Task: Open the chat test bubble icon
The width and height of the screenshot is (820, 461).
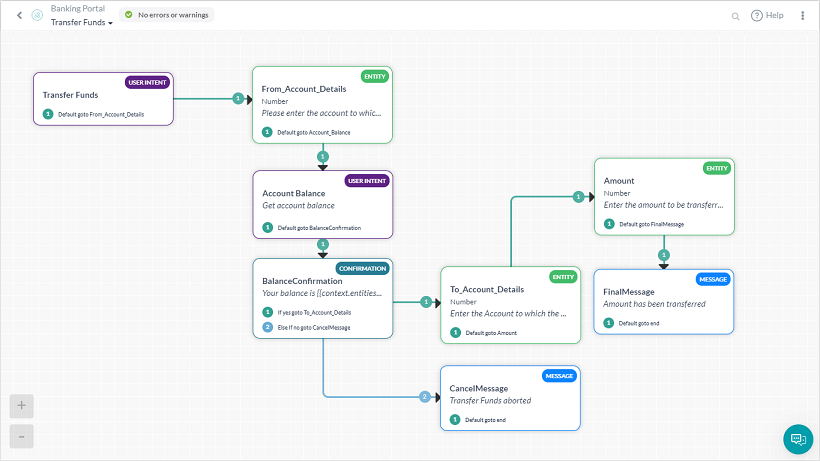Action: 798,439
